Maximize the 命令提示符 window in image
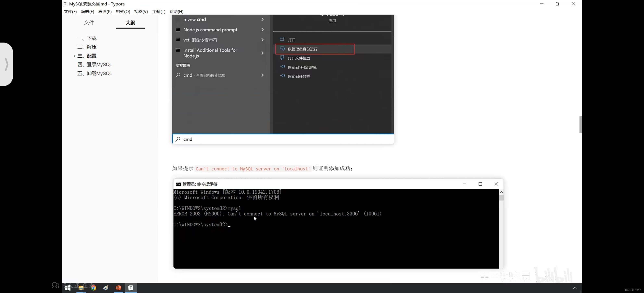This screenshot has width=644, height=293. (480, 184)
